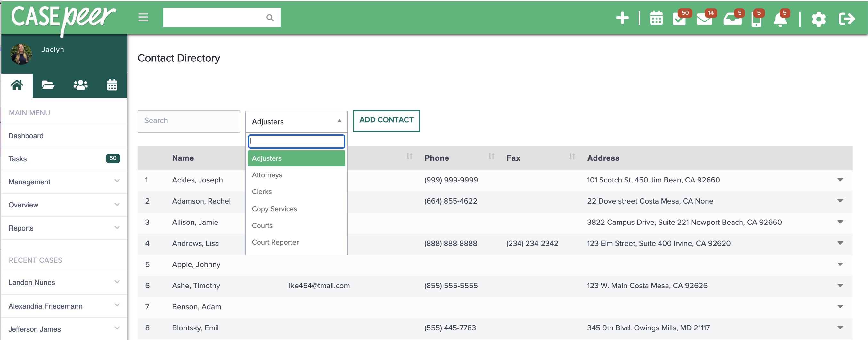This screenshot has width=868, height=340.
Task: Open the tasks checkmark icon with 50 badge
Action: (x=680, y=19)
